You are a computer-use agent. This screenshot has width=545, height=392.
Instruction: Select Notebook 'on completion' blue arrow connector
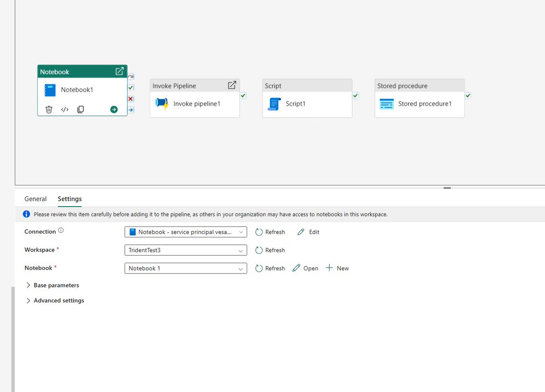tap(131, 109)
